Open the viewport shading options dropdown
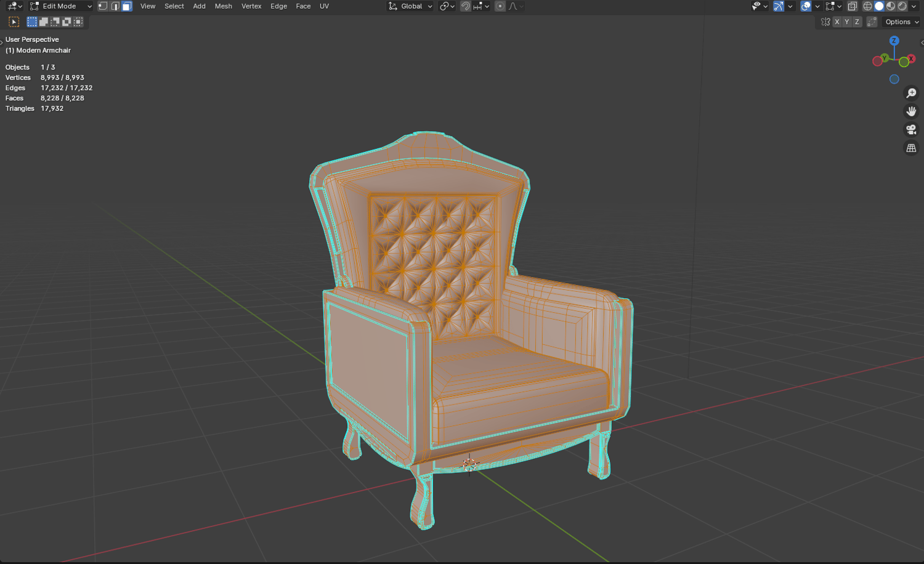Viewport: 924px width, 564px height. pos(914,6)
